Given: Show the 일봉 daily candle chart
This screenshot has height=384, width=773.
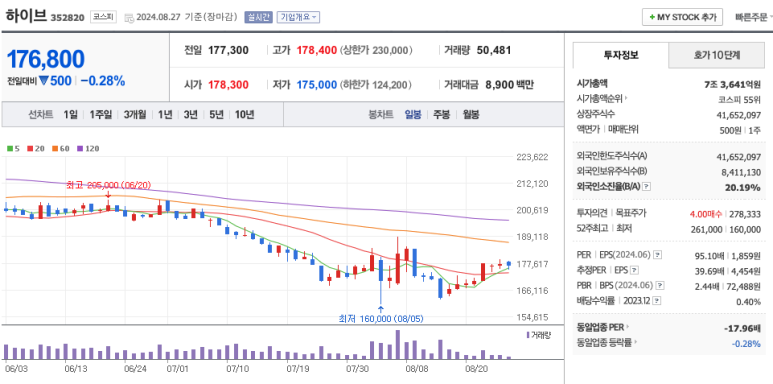Looking at the screenshot, I should [x=413, y=115].
